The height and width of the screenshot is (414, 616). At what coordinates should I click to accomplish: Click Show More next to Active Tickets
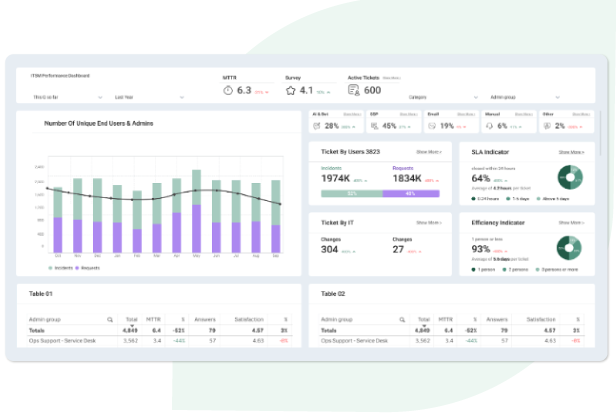[391, 78]
